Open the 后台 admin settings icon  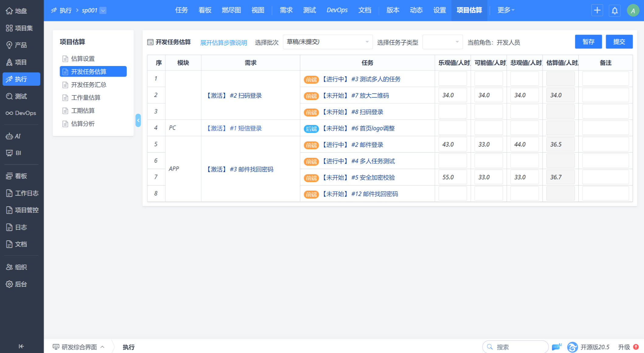point(17,284)
